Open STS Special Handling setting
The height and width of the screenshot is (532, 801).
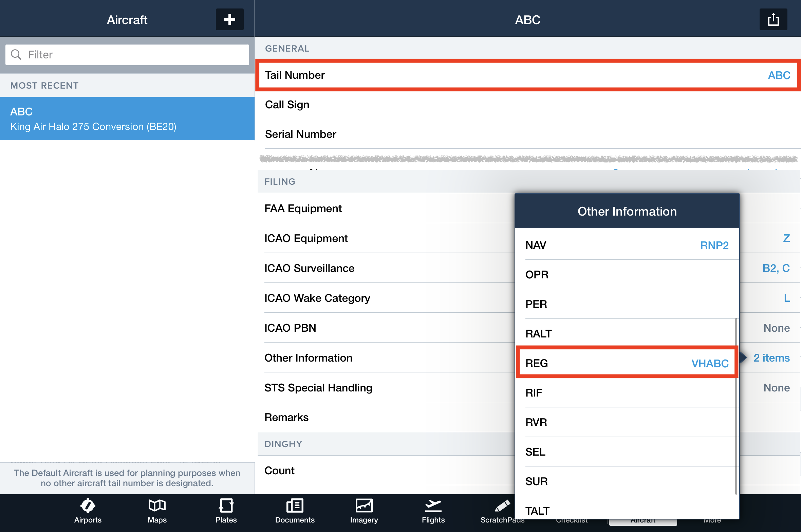pyautogui.click(x=386, y=387)
